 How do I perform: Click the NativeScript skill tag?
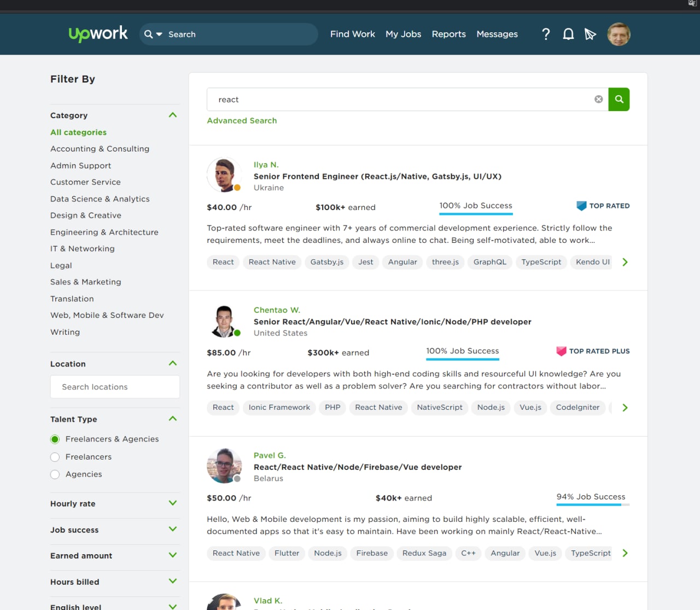point(440,408)
